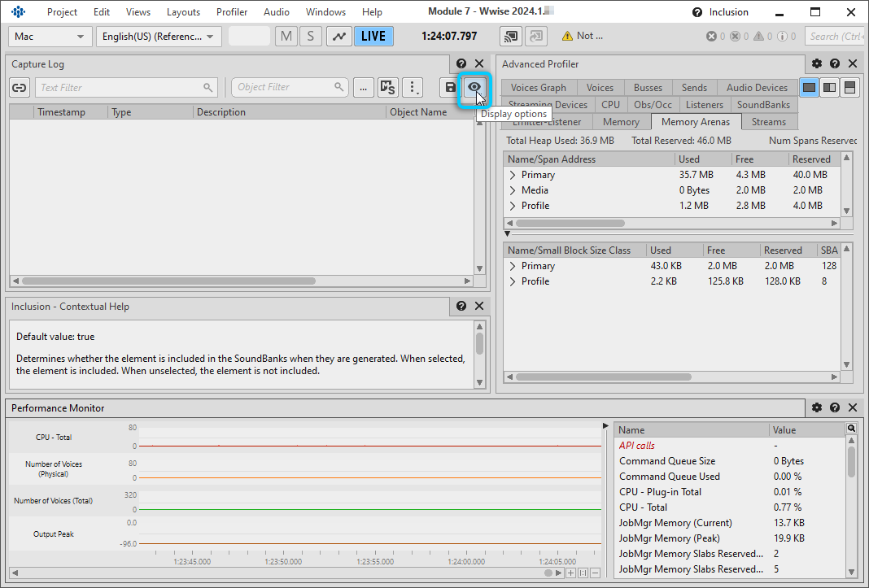Open the Profiler menu
The width and height of the screenshot is (869, 588).
232,12
